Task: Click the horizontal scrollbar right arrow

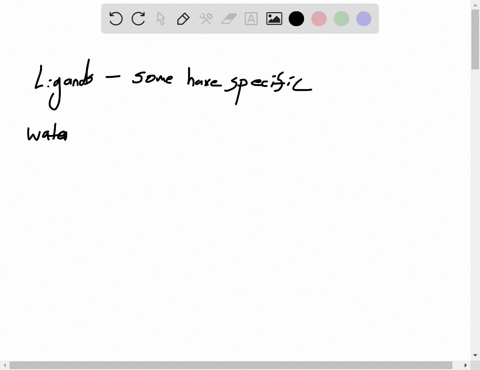Action: coord(465,365)
